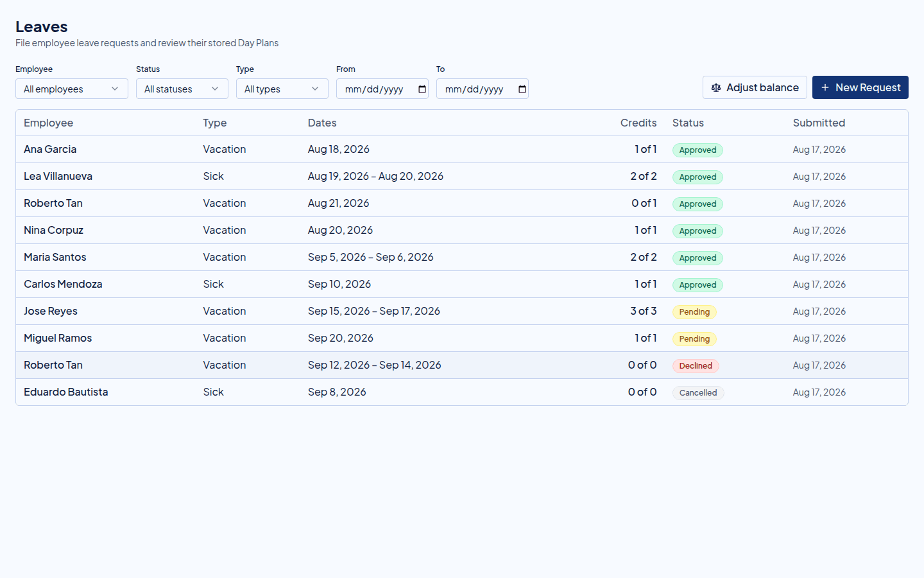Screen dimensions: 924x578
Task: Click the scale icon in Adjust balance
Action: tap(716, 87)
